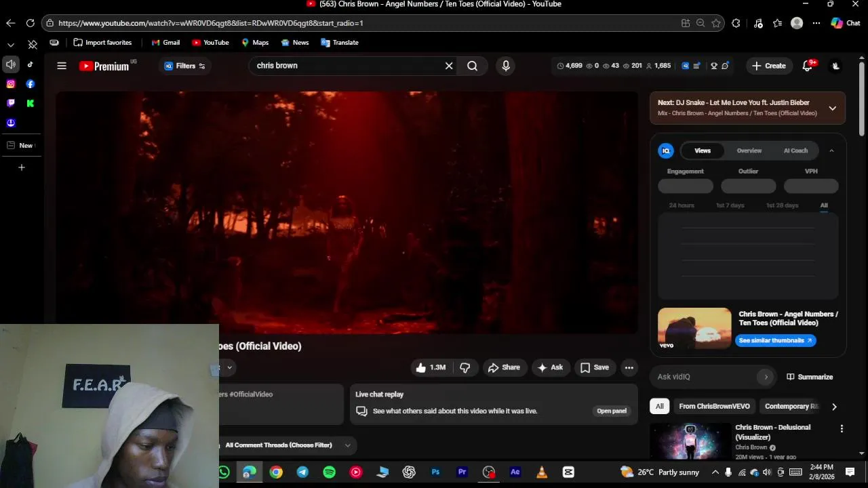Click in the 'Ask vidIQ' input field
The width and height of the screenshot is (868, 488).
click(705, 377)
